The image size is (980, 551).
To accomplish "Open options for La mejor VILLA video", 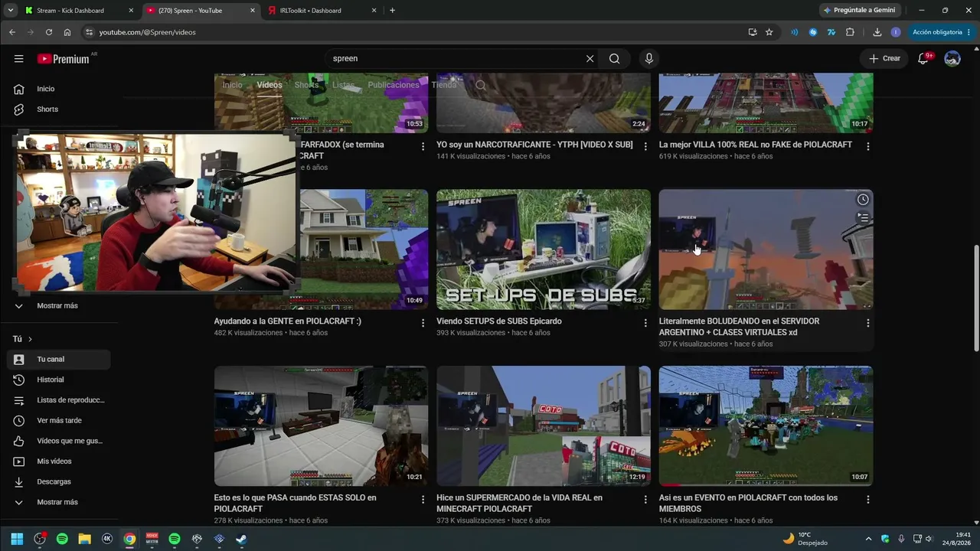I will click(867, 146).
